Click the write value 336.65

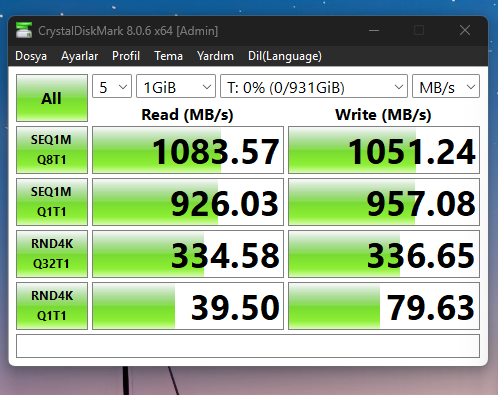click(x=384, y=254)
